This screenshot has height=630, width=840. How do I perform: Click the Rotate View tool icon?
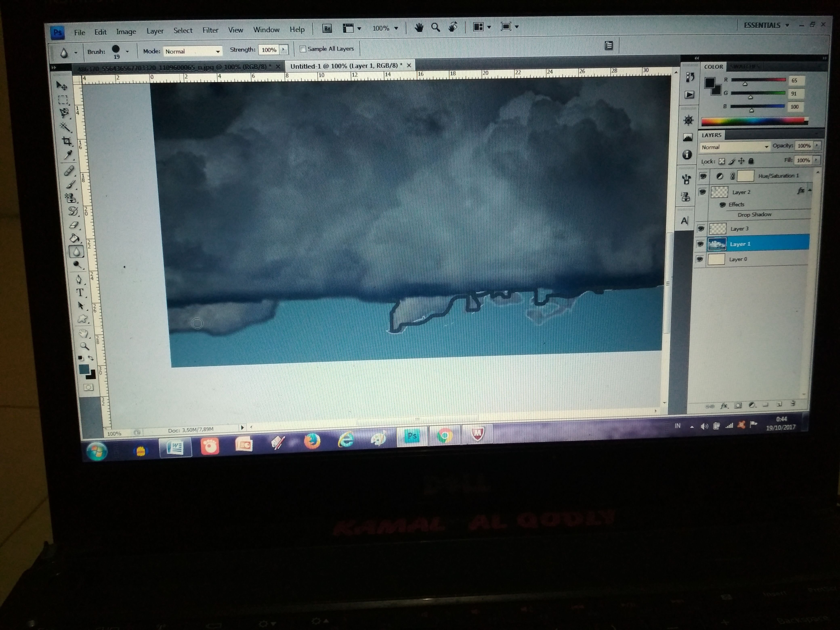(x=453, y=27)
